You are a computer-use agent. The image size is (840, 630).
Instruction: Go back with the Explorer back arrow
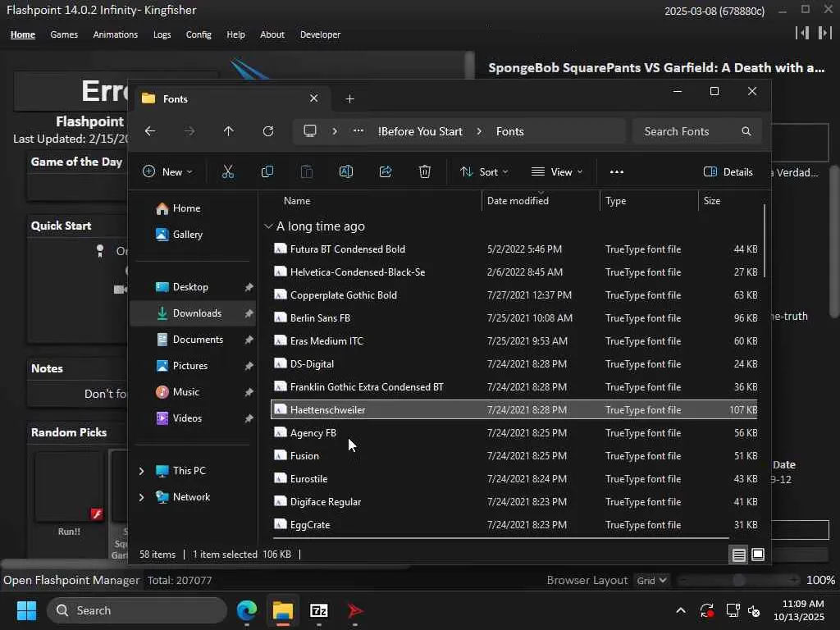coord(150,131)
